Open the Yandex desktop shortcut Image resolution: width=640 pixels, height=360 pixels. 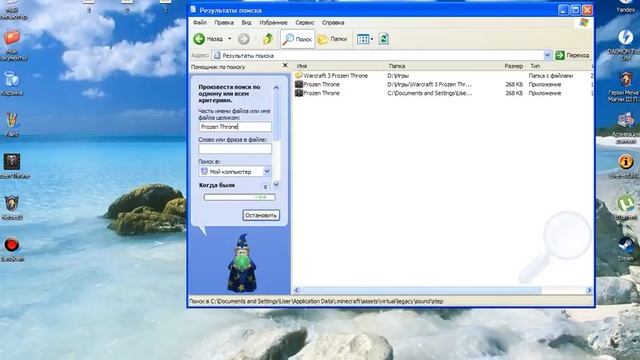pyautogui.click(x=625, y=6)
